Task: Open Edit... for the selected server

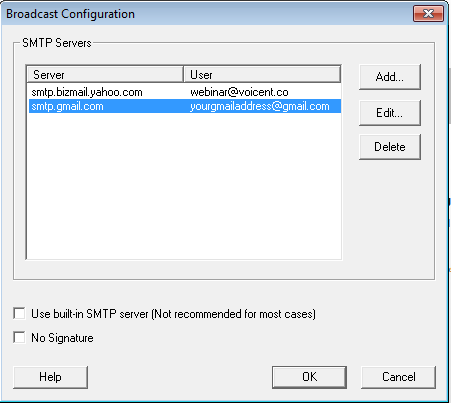Action: click(x=390, y=113)
